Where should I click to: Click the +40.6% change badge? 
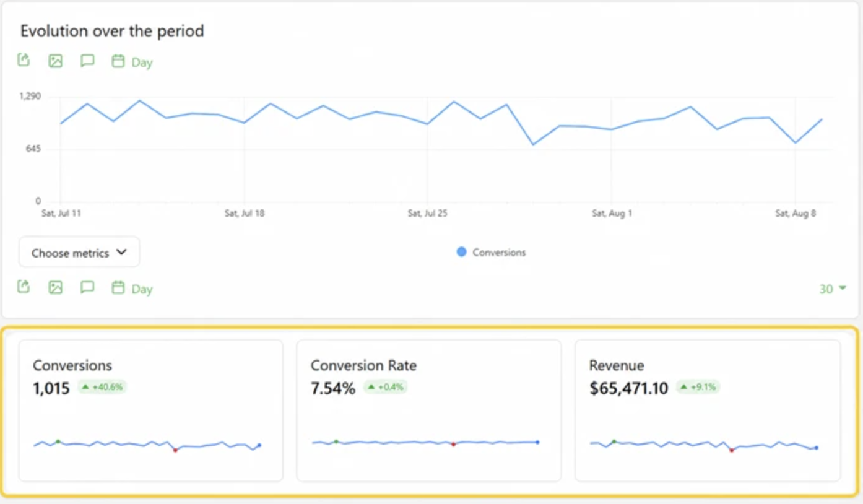tap(102, 387)
